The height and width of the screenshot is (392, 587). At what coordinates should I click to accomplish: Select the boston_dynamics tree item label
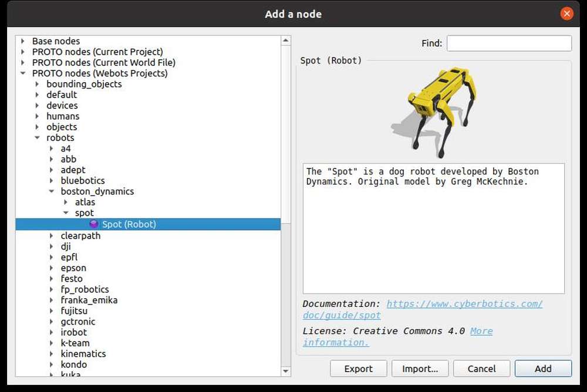tap(97, 191)
